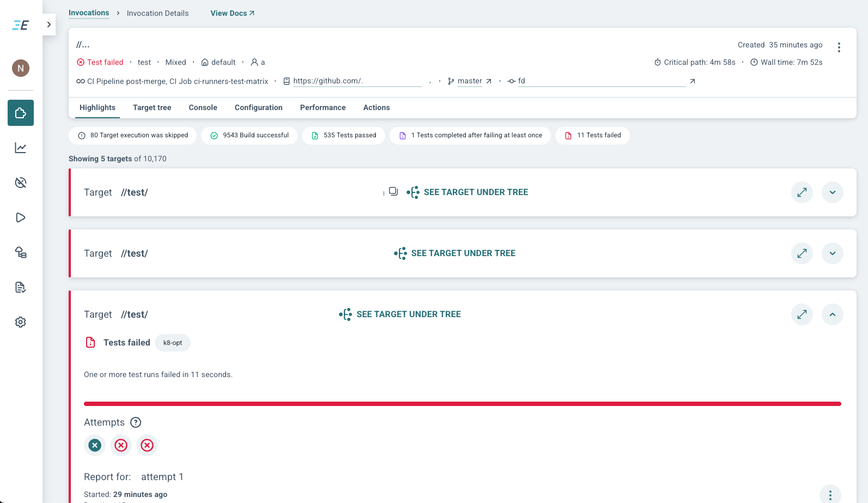This screenshot has height=503, width=868.
Task: Open the Attempts help question icon
Action: (x=136, y=422)
